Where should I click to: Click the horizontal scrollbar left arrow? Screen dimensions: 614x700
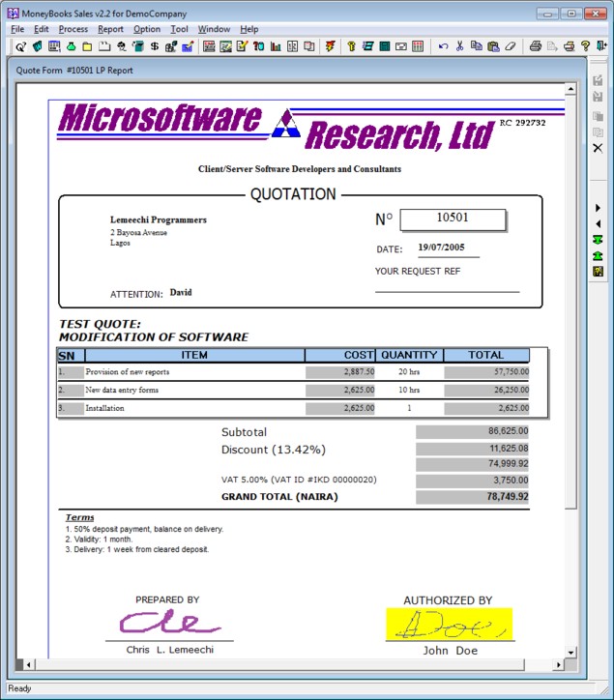(29, 664)
